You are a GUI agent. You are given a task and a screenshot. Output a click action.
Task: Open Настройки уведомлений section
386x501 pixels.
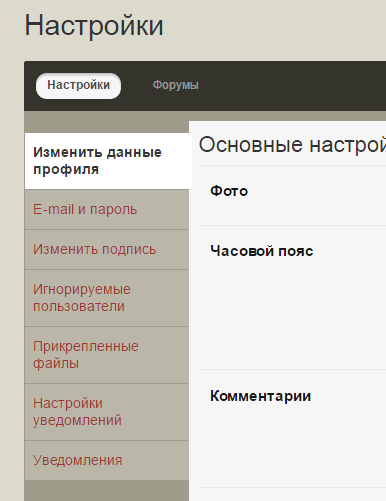pos(107,412)
